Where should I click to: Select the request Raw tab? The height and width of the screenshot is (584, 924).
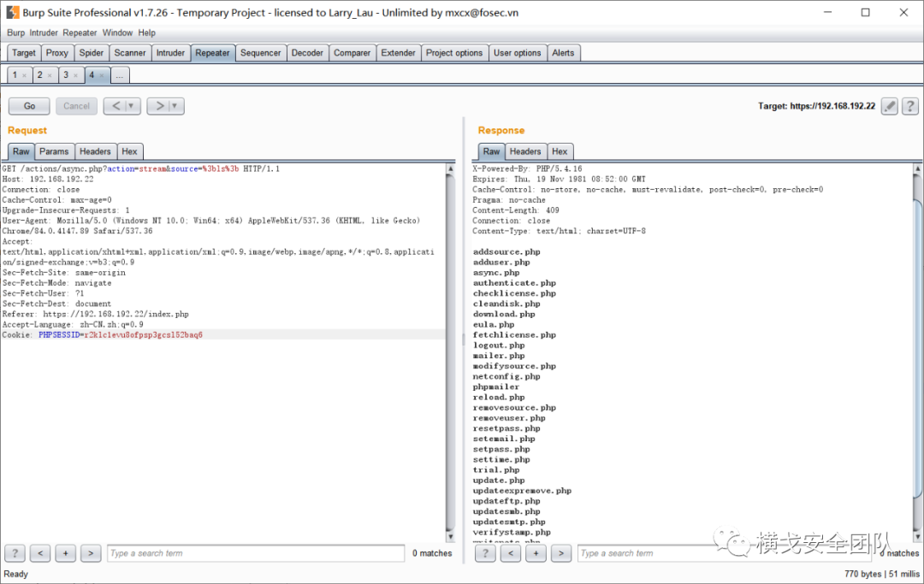(x=21, y=151)
